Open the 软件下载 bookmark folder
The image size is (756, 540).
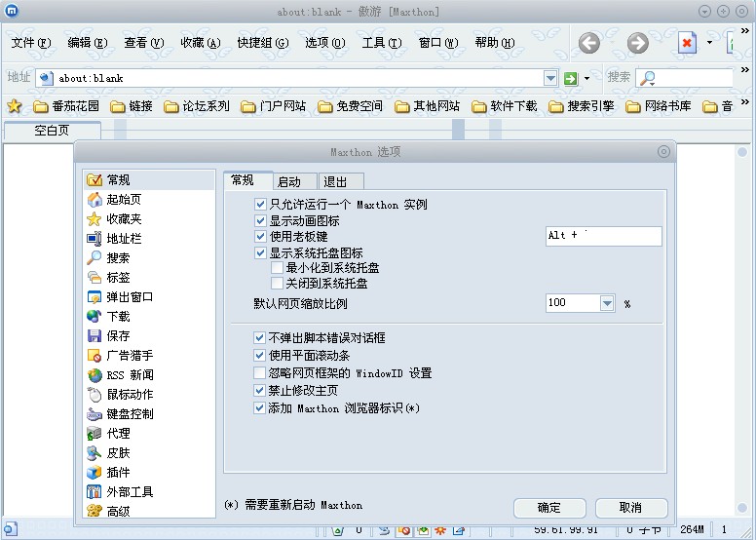505,106
